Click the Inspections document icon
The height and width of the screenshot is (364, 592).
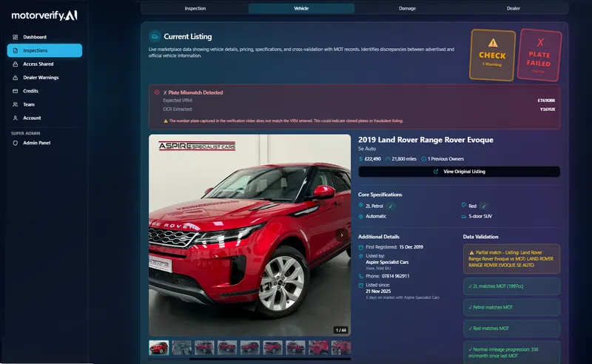(x=15, y=50)
